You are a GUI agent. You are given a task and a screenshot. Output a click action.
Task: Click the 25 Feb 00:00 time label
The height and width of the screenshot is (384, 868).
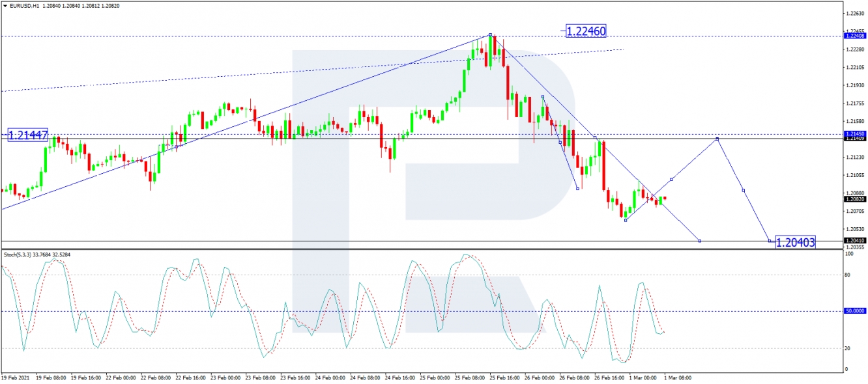click(x=433, y=377)
